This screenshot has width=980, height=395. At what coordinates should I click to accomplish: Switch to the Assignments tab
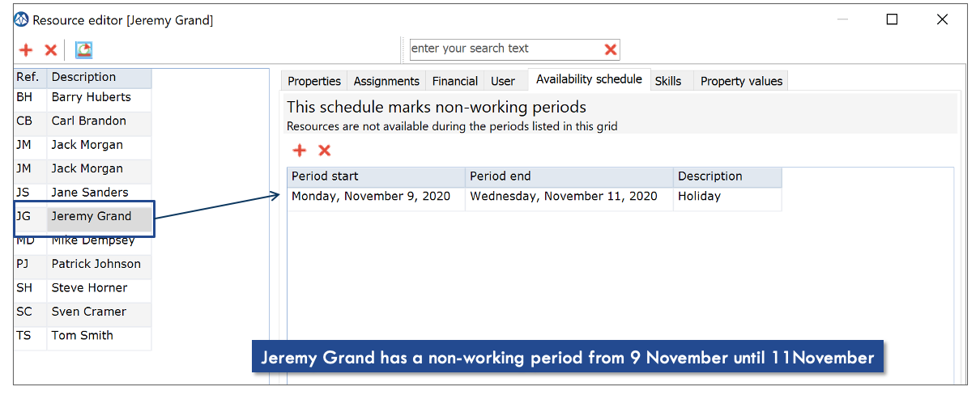386,81
